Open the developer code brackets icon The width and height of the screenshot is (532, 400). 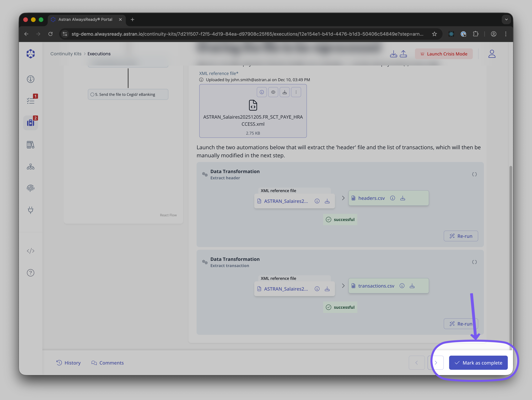pos(31,251)
